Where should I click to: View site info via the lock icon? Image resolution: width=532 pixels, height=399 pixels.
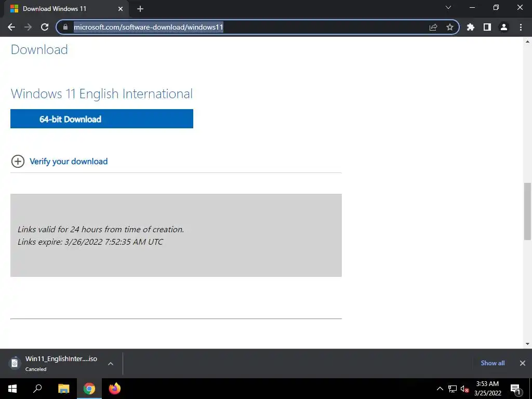[65, 27]
